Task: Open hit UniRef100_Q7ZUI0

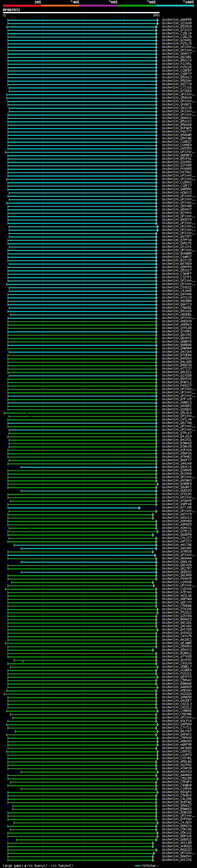Action: pos(177,30)
